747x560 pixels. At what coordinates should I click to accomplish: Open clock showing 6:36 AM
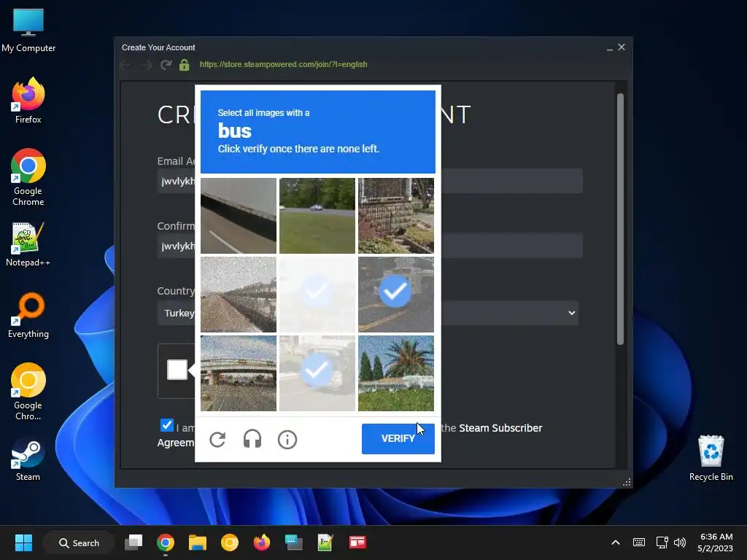tap(716, 542)
